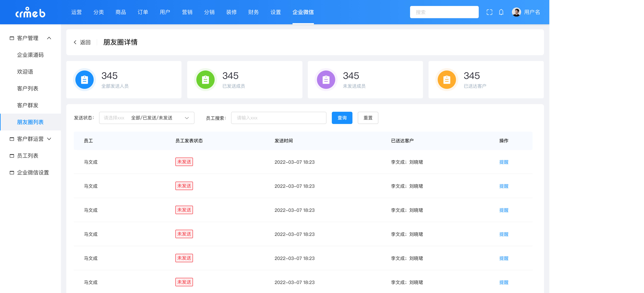The width and height of the screenshot is (644, 293).
Task: Click 345 above 全部发送人员
Action: [x=109, y=76]
